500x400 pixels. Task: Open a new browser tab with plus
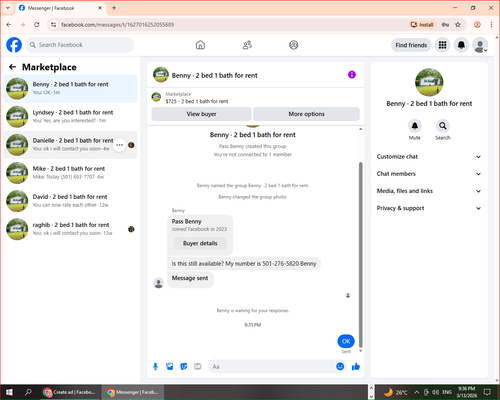point(114,8)
